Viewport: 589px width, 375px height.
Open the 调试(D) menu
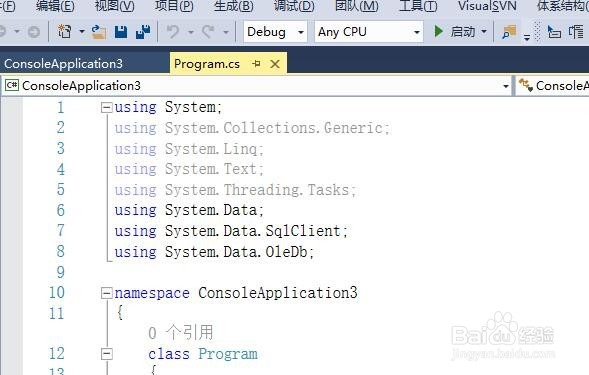coord(294,6)
